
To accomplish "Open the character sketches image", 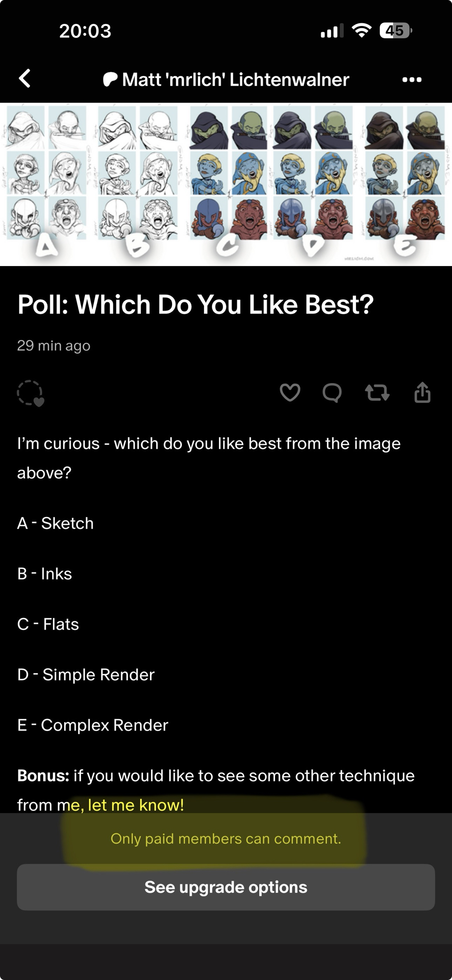I will tap(226, 184).
